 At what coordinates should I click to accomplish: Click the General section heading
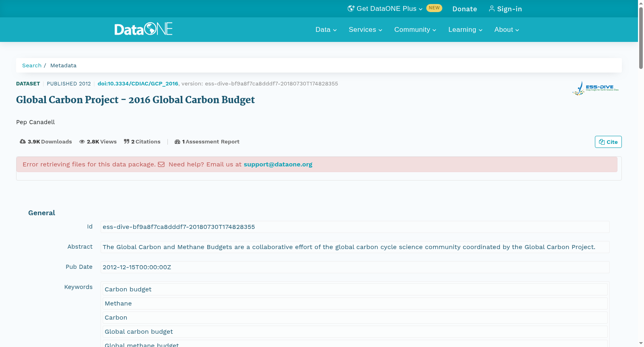pyautogui.click(x=41, y=213)
